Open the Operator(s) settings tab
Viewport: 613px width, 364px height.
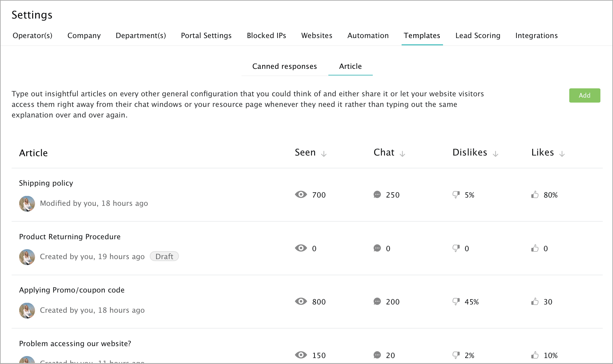coord(32,35)
